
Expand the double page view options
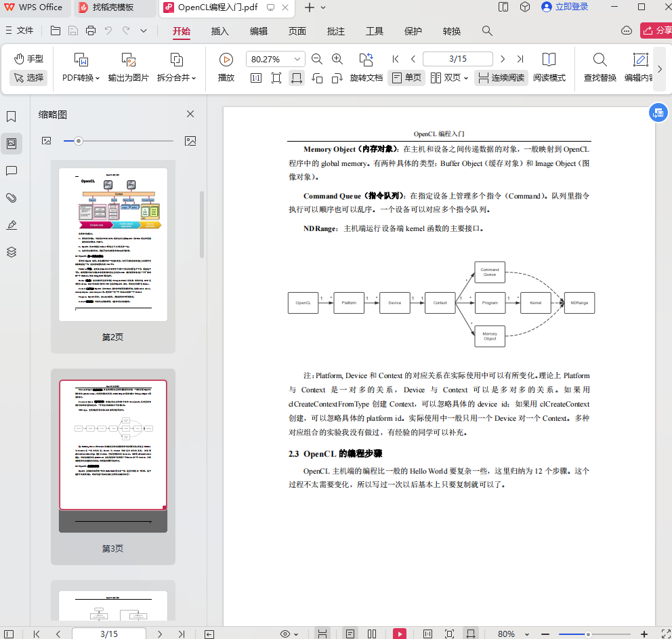point(466,78)
